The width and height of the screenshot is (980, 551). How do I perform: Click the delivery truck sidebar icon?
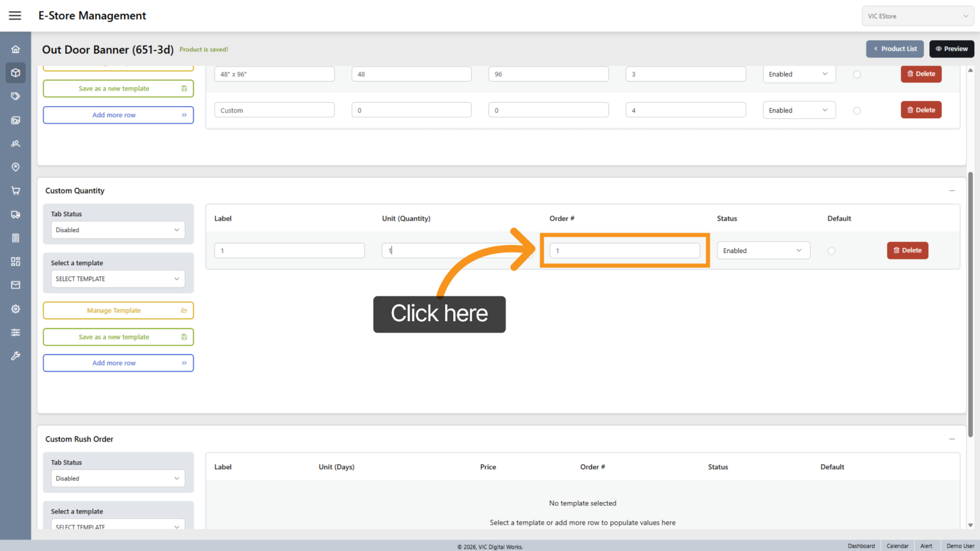pyautogui.click(x=16, y=215)
